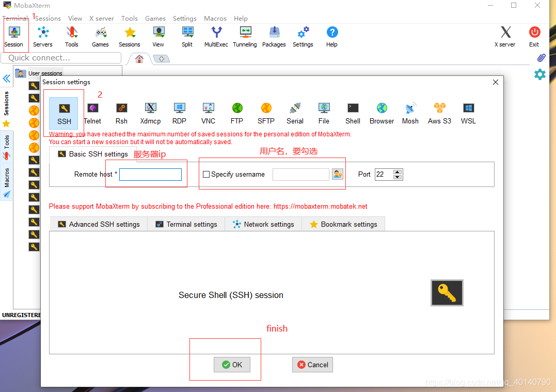This screenshot has height=392, width=556.
Task: Switch to Advanced SSH settings tab
Action: point(99,224)
